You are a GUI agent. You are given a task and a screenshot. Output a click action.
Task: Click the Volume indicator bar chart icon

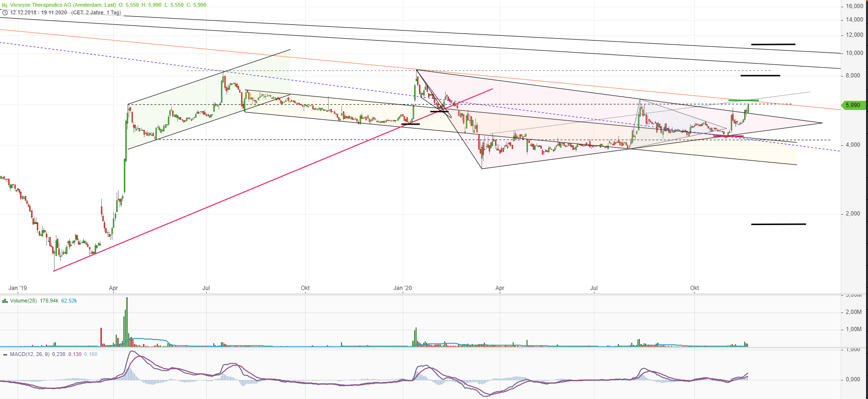(x=5, y=301)
